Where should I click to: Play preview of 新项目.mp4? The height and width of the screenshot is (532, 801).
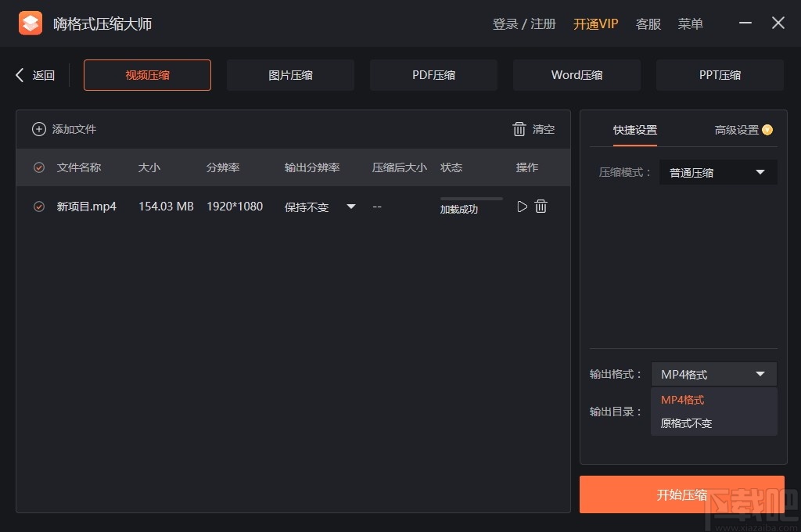(522, 206)
